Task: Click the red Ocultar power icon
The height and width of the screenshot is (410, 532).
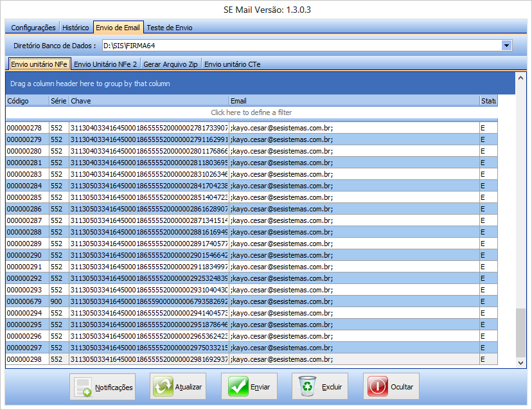Action: (378, 387)
